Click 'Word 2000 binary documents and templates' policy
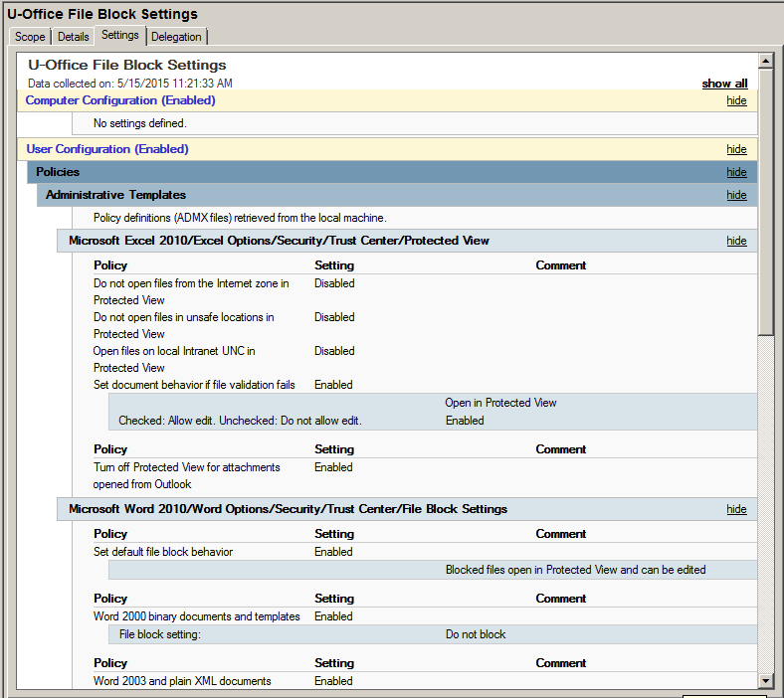The width and height of the screenshot is (784, 698). point(197,616)
